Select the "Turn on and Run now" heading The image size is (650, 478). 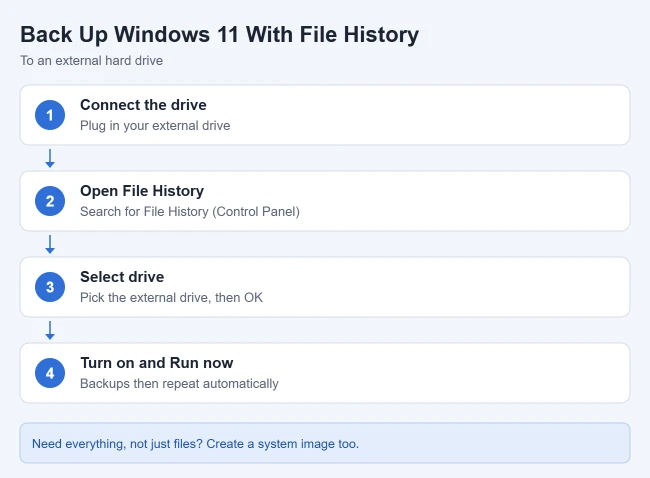pos(157,363)
